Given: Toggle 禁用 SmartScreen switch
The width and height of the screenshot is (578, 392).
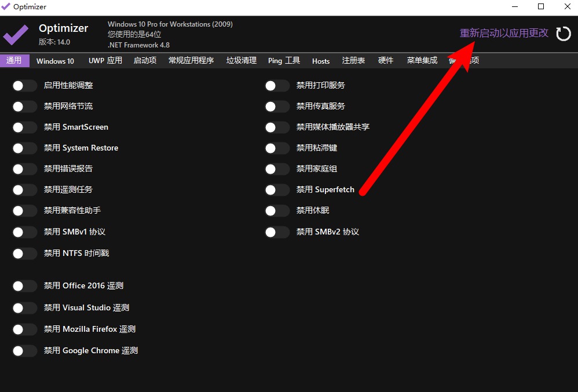Looking at the screenshot, I should [25, 127].
